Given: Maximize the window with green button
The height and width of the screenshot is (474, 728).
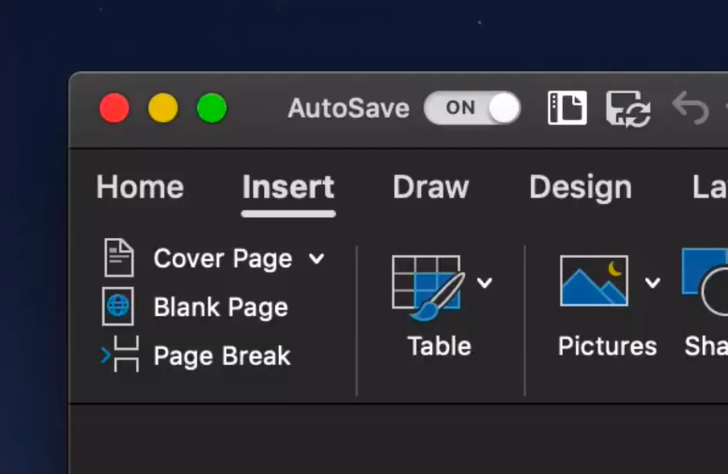Looking at the screenshot, I should coord(212,108).
